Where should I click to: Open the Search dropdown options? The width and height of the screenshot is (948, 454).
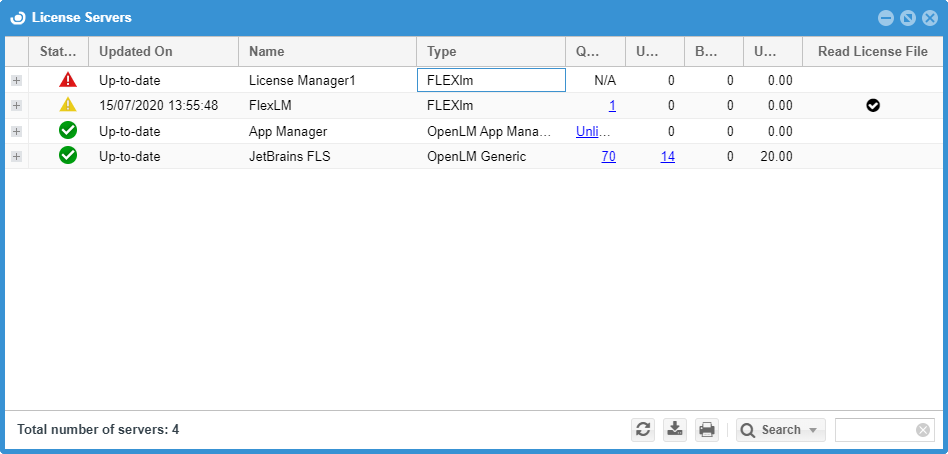pos(780,430)
